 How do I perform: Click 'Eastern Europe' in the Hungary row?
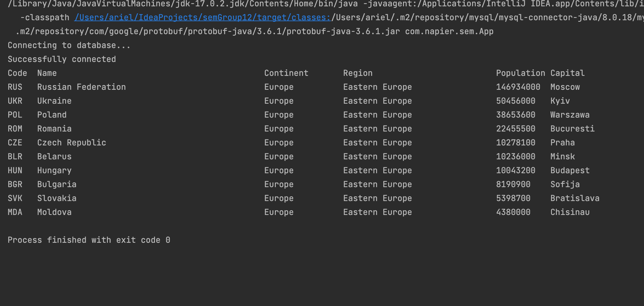(x=378, y=170)
